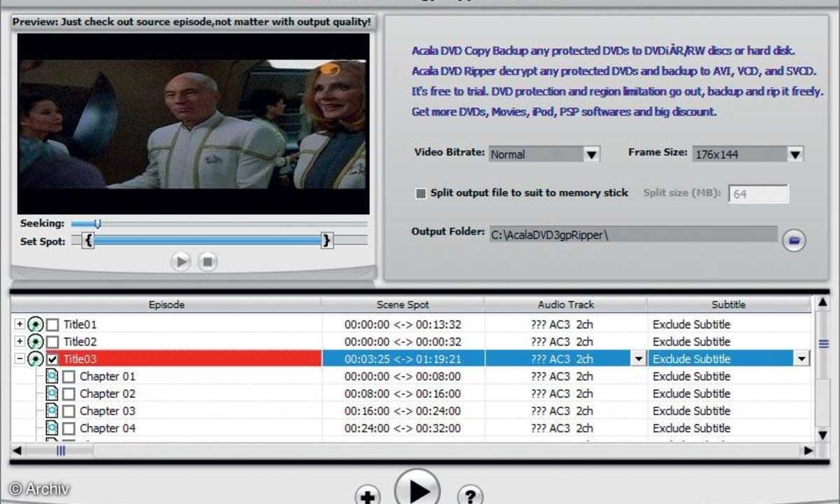Click the list's scroll up arrow
This screenshot has height=504, width=840.
tap(823, 303)
